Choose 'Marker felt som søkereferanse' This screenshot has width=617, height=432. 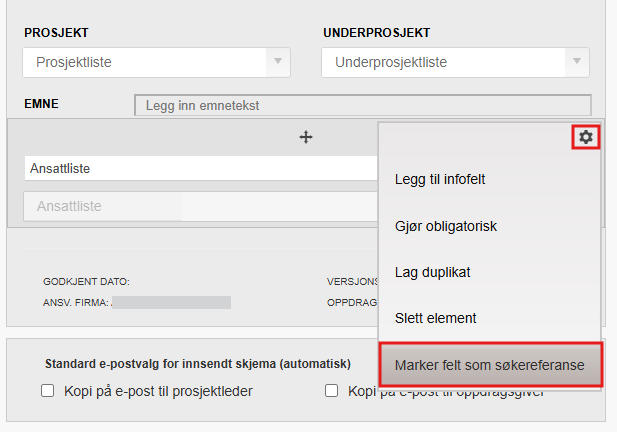pos(489,364)
